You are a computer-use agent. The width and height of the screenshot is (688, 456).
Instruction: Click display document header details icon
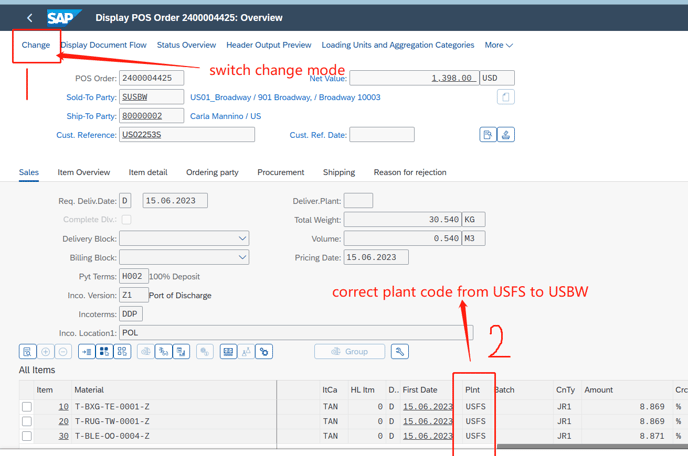(487, 135)
